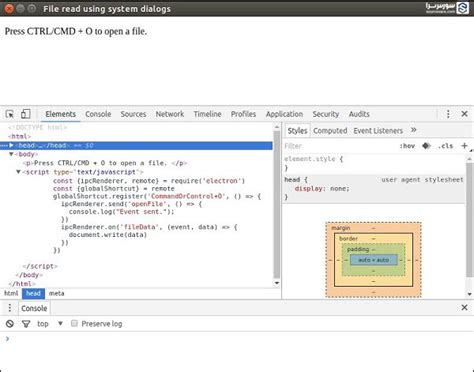
Task: Open the DevTools three-dot customize menu
Action: coord(448,114)
